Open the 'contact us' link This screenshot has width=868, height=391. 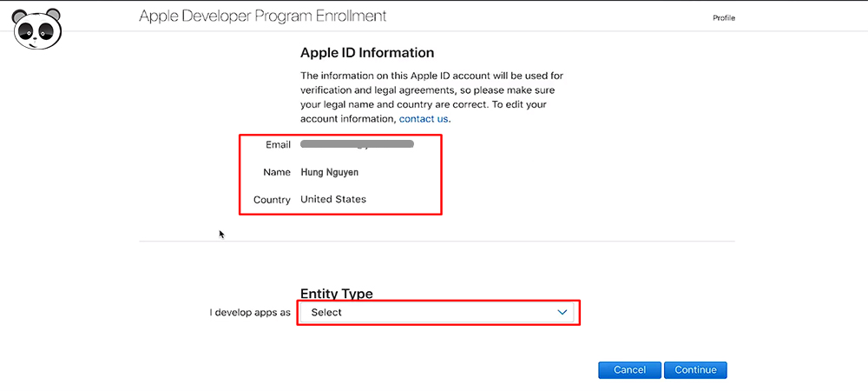click(x=424, y=119)
